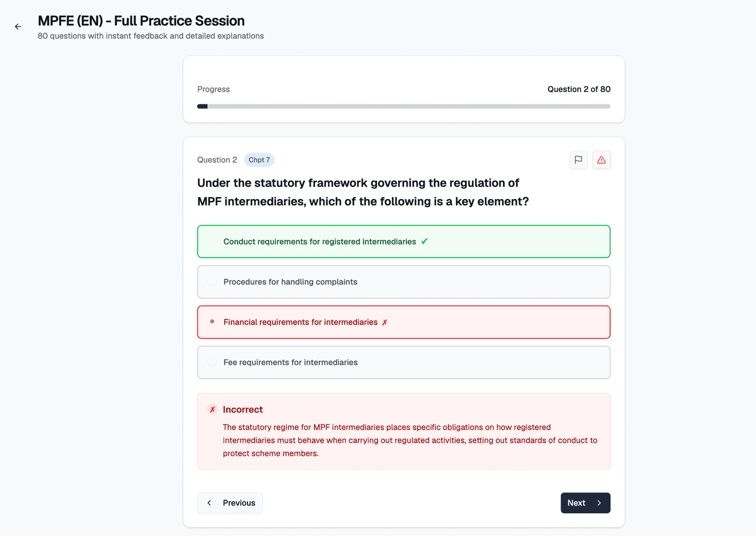Click the green check mark on Conduct requirements

pyautogui.click(x=425, y=241)
